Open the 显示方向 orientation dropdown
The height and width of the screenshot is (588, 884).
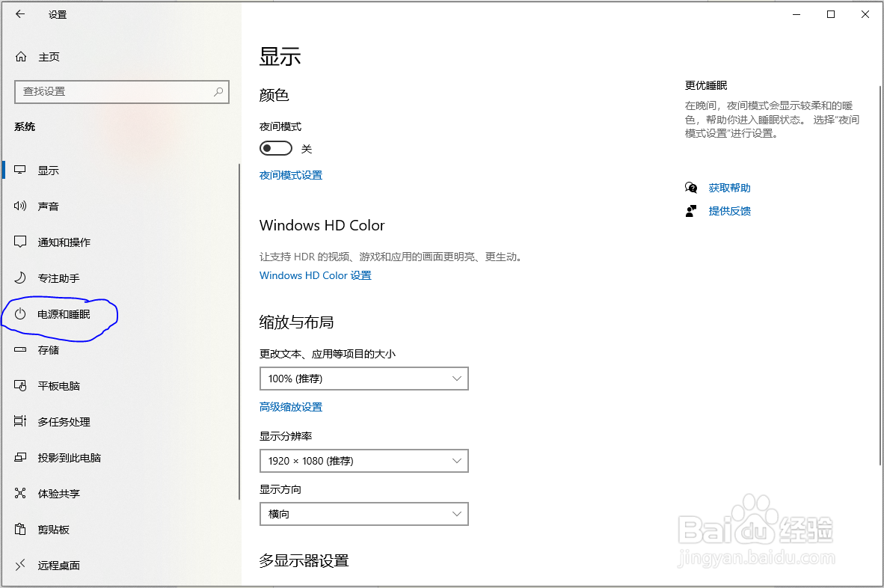[363, 514]
